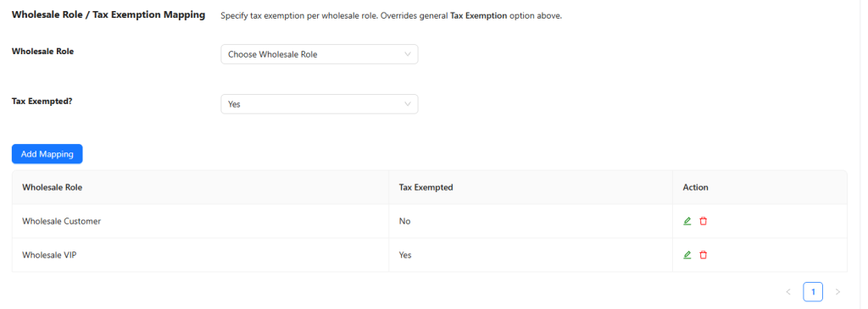Delete the Wholesale Customer mapping
868x309 pixels.
[x=703, y=221]
